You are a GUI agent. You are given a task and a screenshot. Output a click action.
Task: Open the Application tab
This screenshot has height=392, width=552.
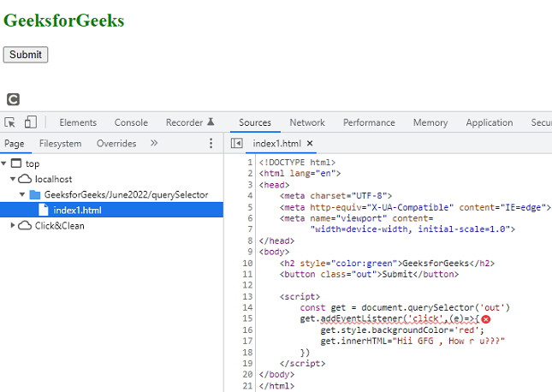(x=490, y=122)
